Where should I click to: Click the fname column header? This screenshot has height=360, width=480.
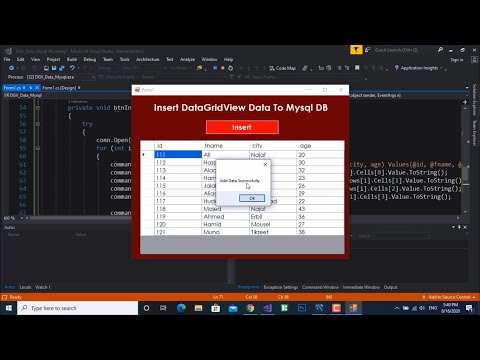[226, 146]
